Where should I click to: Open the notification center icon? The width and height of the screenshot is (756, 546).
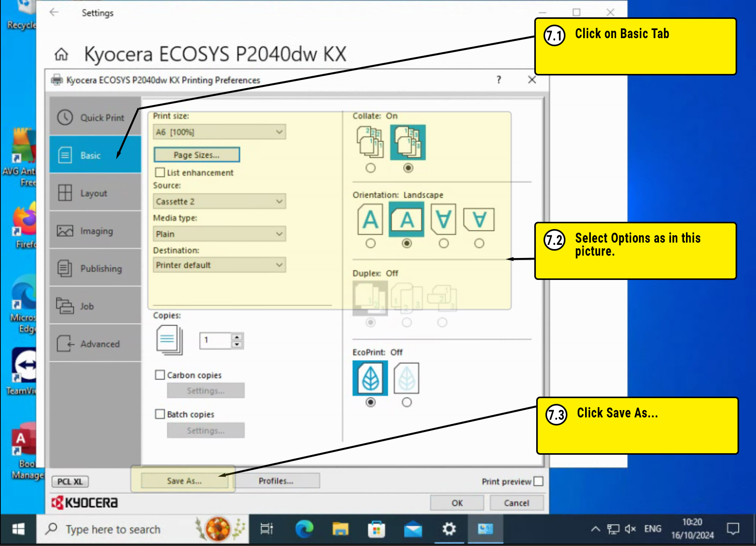point(733,529)
